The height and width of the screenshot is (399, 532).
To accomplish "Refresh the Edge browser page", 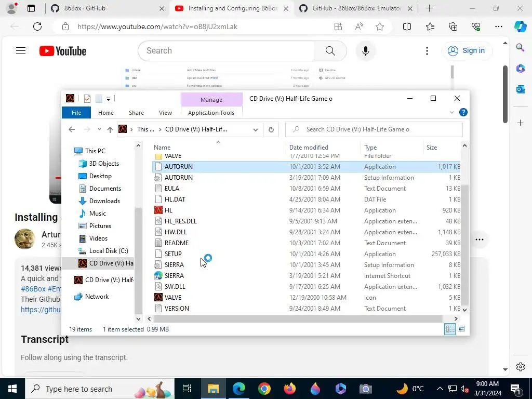I will [37, 26].
